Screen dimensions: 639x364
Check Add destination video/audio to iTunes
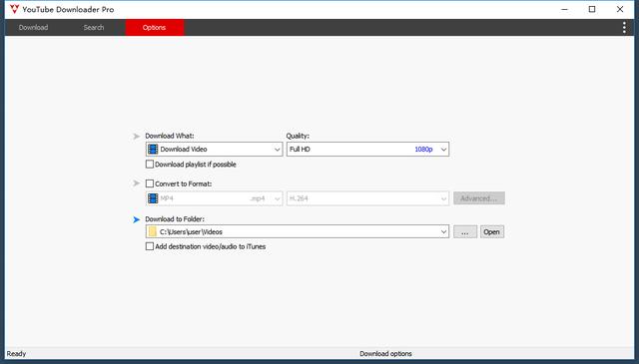coord(150,246)
